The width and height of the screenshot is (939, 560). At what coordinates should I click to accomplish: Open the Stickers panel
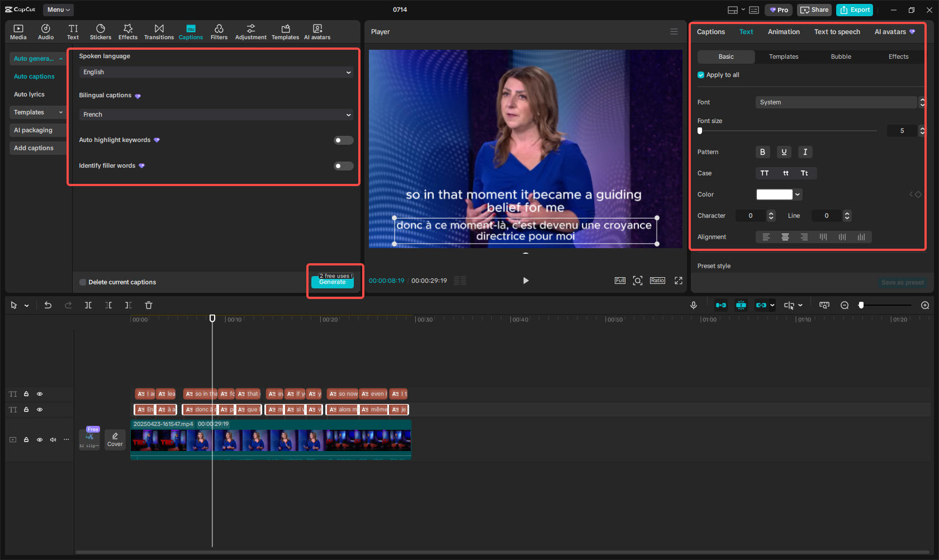pos(101,32)
